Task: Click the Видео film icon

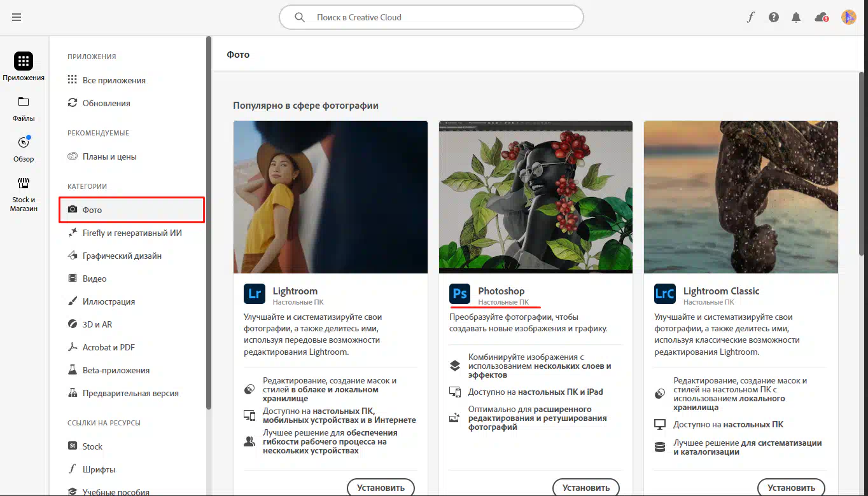Action: [73, 279]
